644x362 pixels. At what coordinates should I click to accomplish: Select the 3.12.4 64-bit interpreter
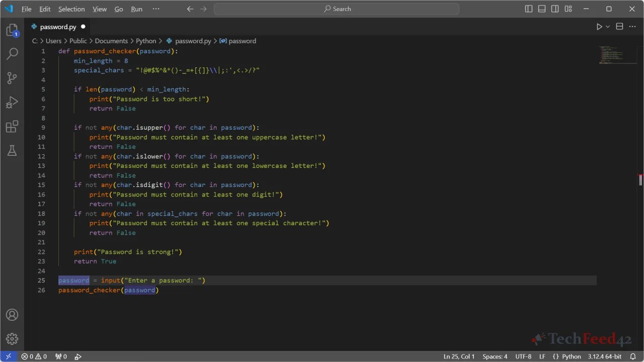(604, 356)
